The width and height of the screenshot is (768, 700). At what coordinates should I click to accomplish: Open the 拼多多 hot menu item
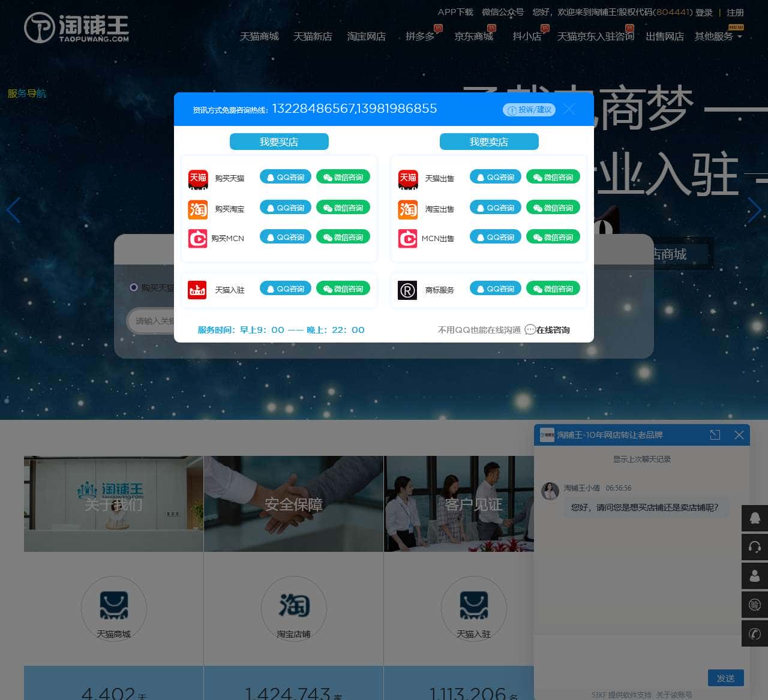tap(420, 36)
